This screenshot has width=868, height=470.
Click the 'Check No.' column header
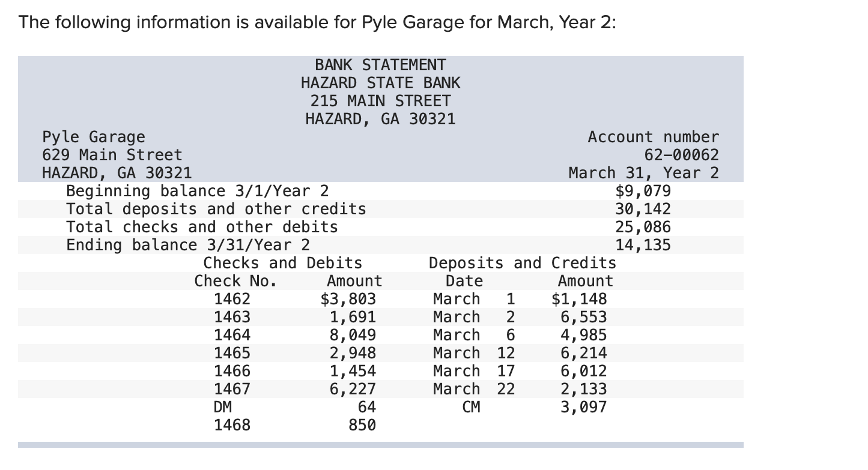[235, 281]
